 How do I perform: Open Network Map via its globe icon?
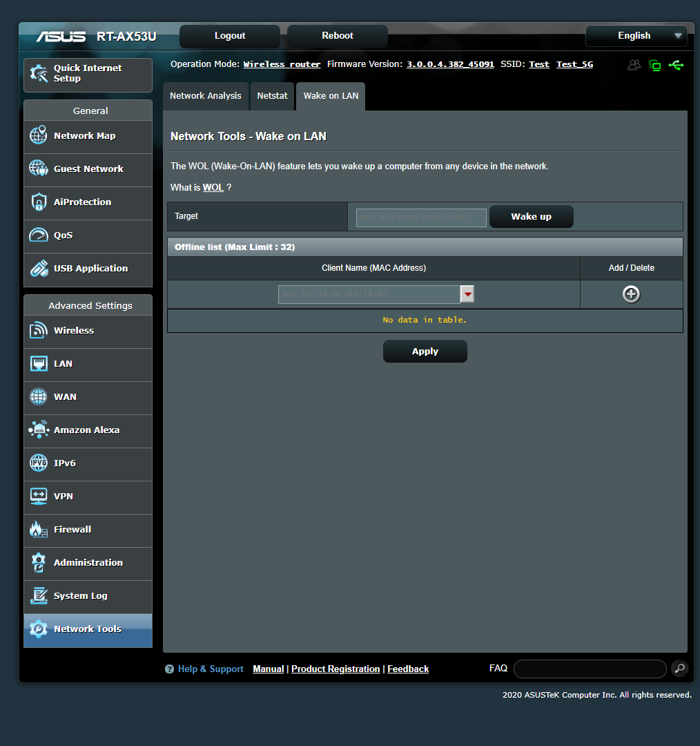pyautogui.click(x=39, y=135)
